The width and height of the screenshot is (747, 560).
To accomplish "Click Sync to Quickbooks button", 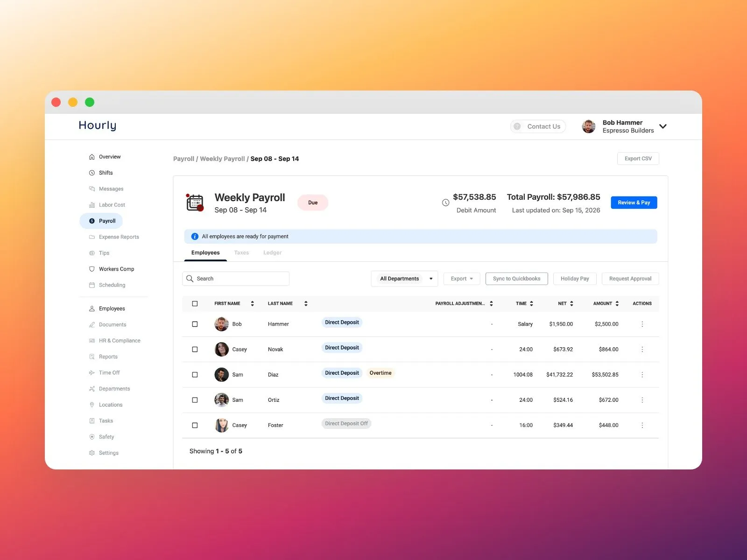I will click(517, 279).
